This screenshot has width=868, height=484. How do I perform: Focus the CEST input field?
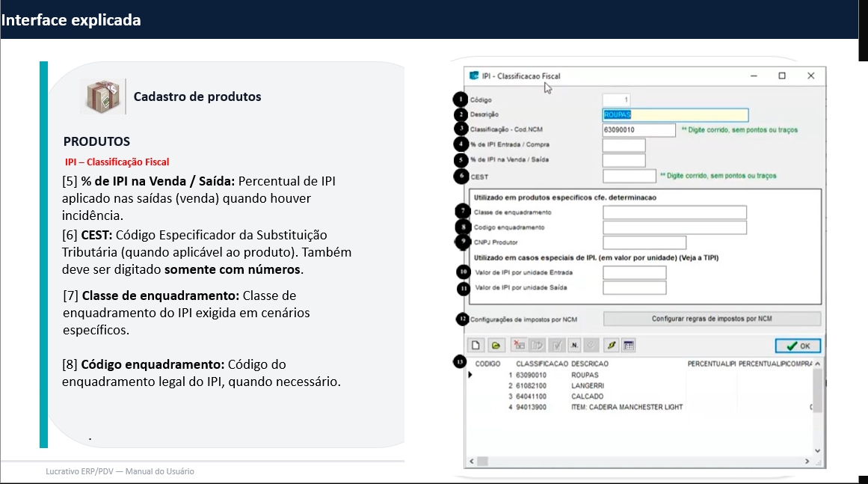click(629, 177)
